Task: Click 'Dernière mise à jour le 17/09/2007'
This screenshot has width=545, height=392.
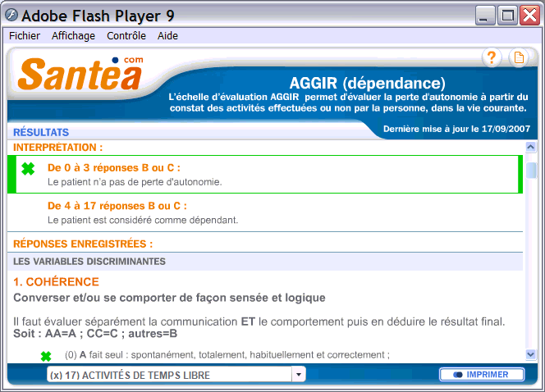Action: tap(456, 129)
